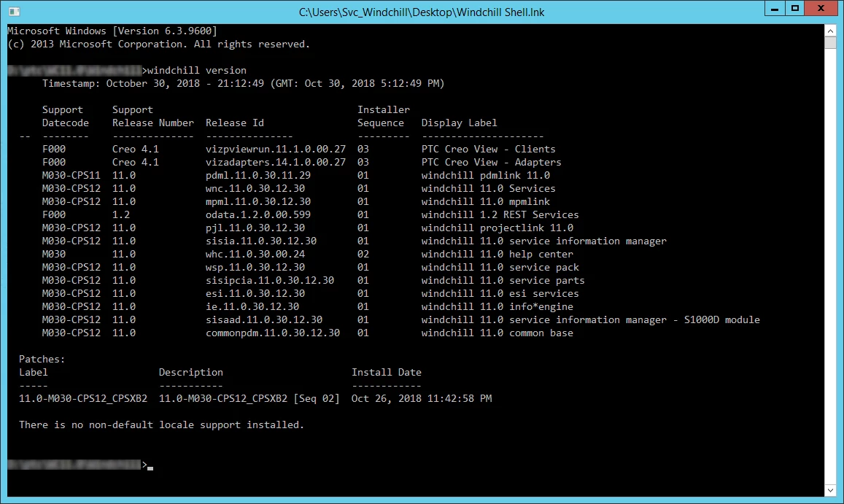844x504 pixels.
Task: Click 'Microsoft Windows [Version 6.3.9600]' line
Action: (x=112, y=31)
